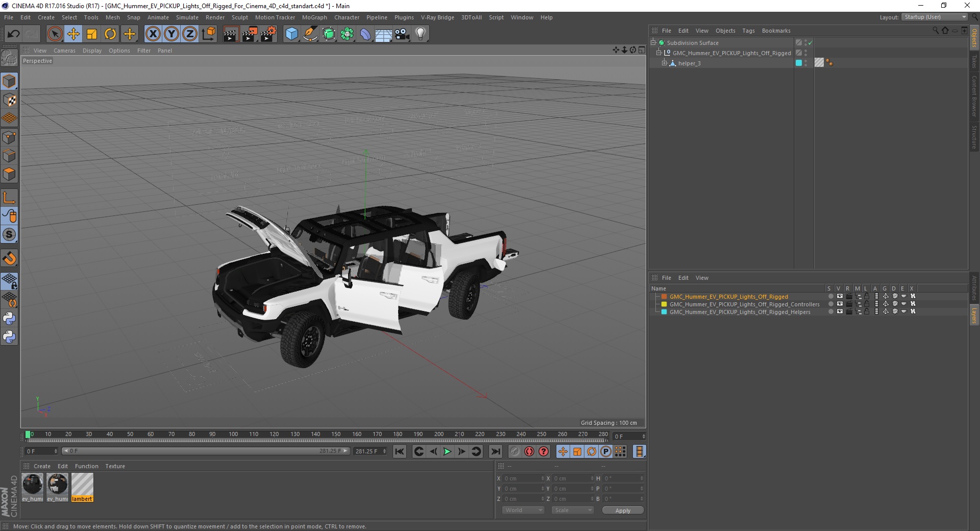The image size is (980, 531).
Task: Add a Floor environment object
Action: (x=384, y=34)
